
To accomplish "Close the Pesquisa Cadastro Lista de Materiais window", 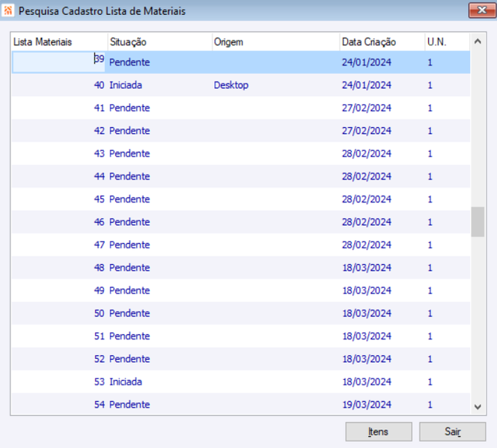I will 482,10.
